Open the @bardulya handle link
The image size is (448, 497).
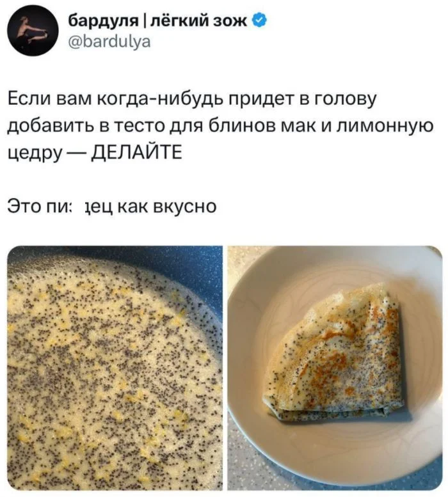[109, 41]
